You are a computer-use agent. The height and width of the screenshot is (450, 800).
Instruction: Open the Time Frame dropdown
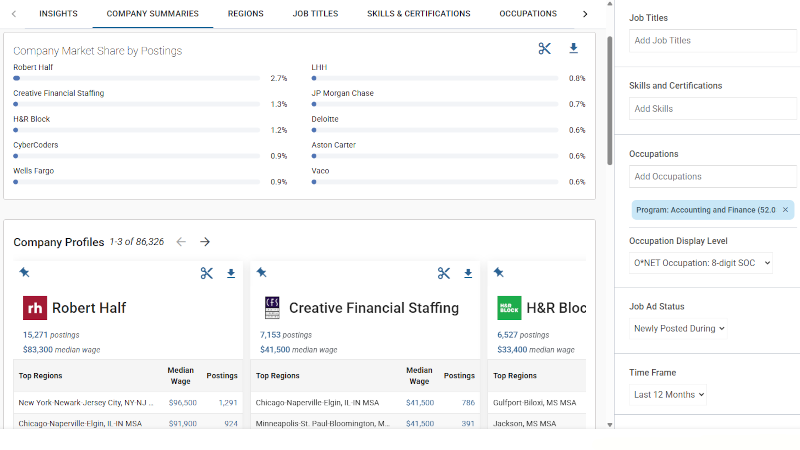click(668, 395)
